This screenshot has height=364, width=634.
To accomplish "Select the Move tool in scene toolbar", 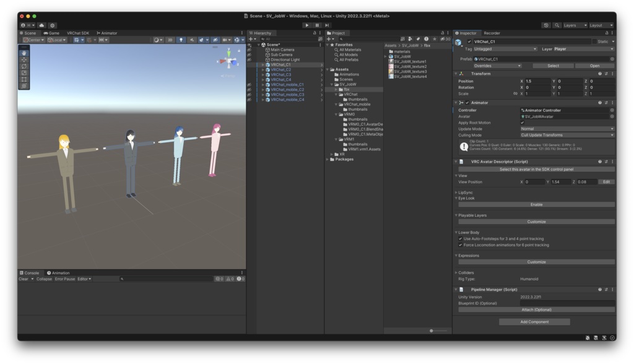I will tap(24, 59).
